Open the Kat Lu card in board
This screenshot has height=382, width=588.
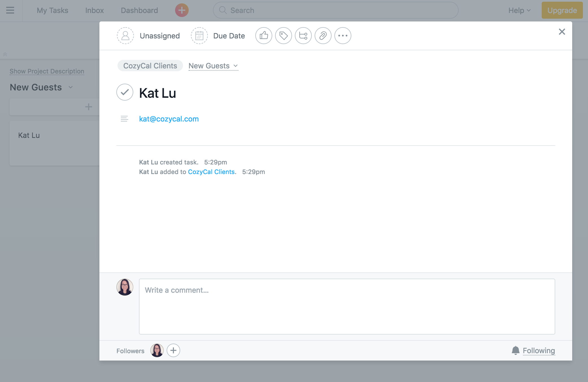(x=54, y=144)
